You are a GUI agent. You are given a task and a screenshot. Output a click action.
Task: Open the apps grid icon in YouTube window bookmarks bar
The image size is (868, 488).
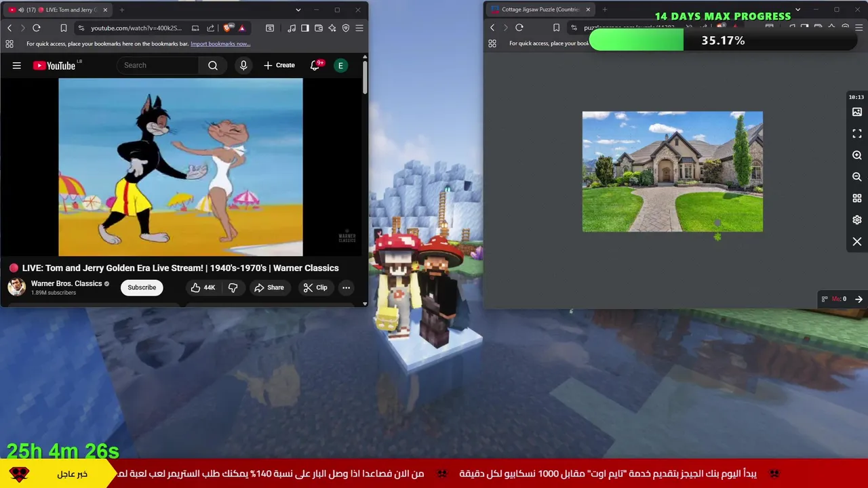point(9,43)
